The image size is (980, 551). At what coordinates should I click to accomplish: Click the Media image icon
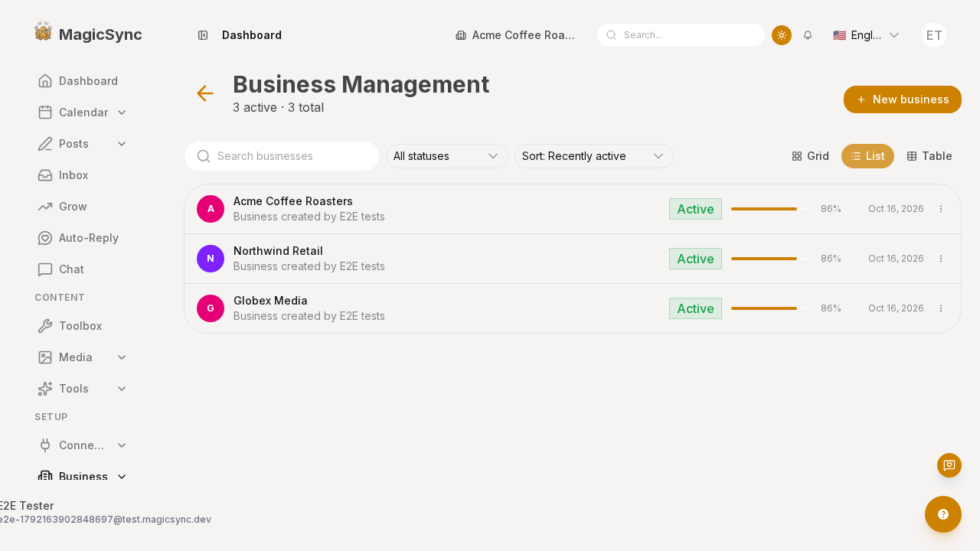coord(45,357)
